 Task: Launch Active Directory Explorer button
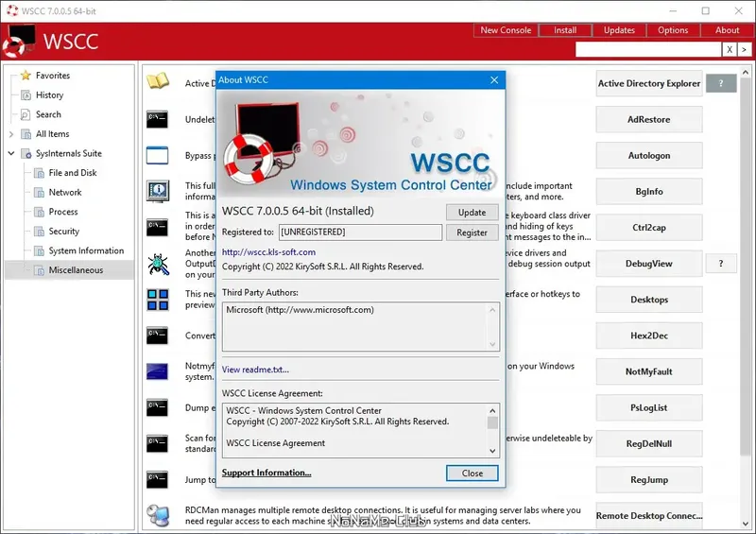(x=649, y=83)
